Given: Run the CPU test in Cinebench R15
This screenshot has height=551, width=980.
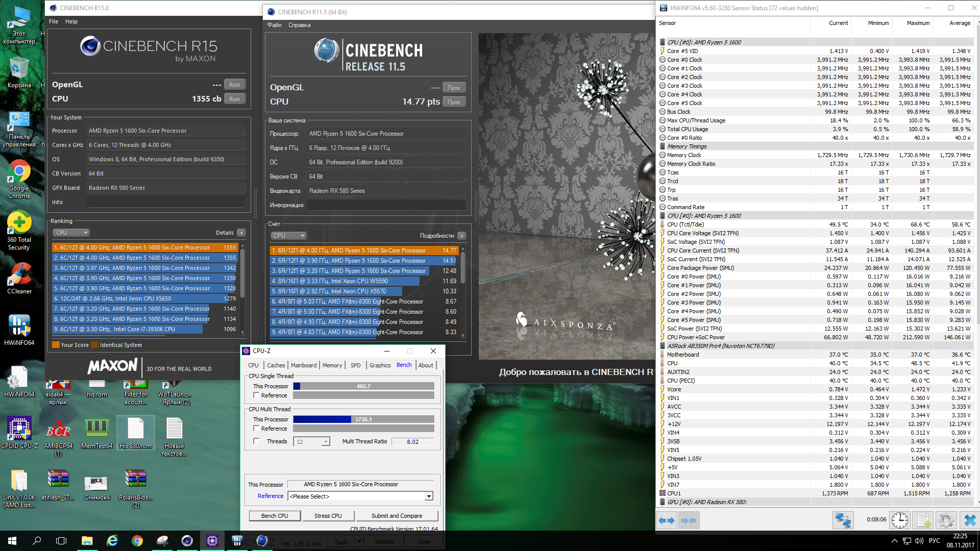Looking at the screenshot, I should tap(234, 99).
